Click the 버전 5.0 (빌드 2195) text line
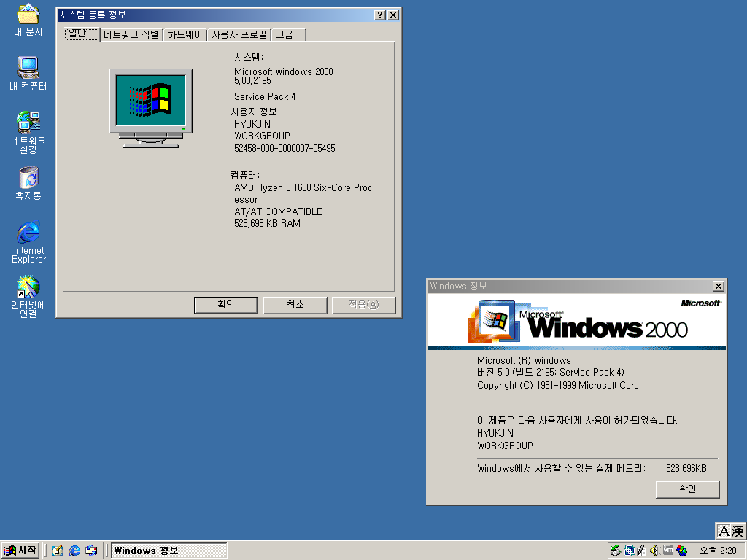 point(551,373)
